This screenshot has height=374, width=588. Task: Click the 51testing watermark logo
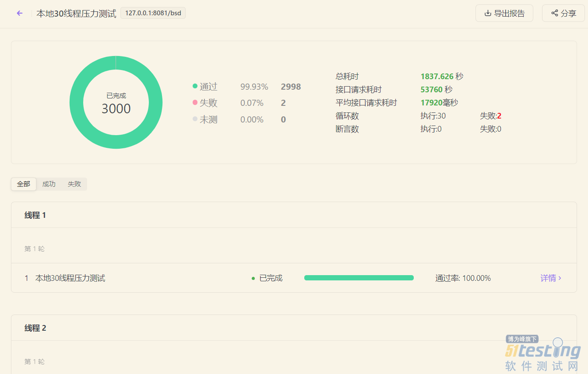[x=543, y=353]
